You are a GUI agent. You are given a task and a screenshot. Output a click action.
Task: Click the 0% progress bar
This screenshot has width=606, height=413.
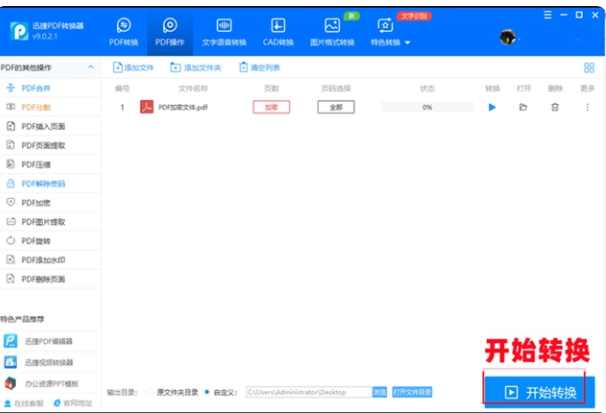427,107
